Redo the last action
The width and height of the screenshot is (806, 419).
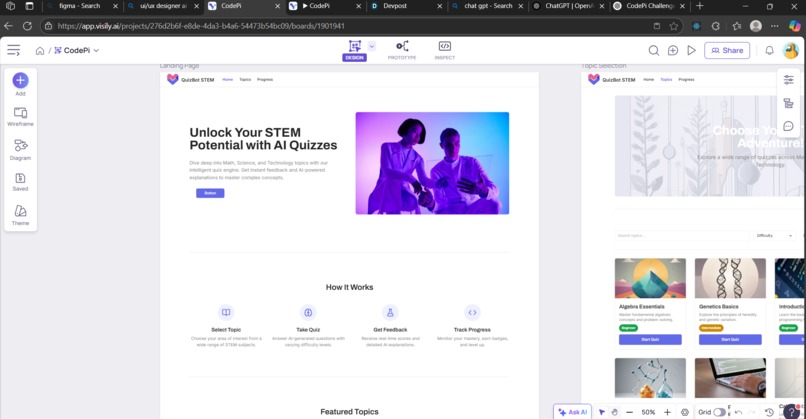pos(752,412)
